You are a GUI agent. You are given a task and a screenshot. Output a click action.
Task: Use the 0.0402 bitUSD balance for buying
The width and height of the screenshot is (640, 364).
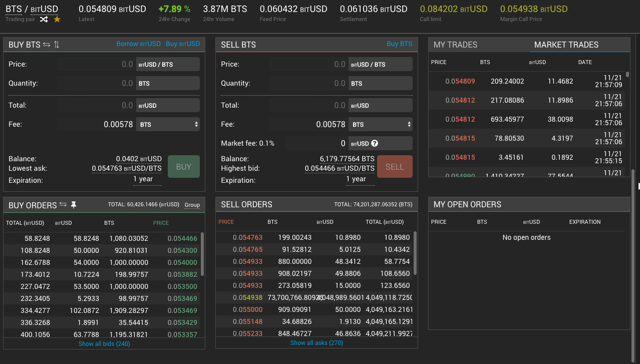[x=139, y=159]
